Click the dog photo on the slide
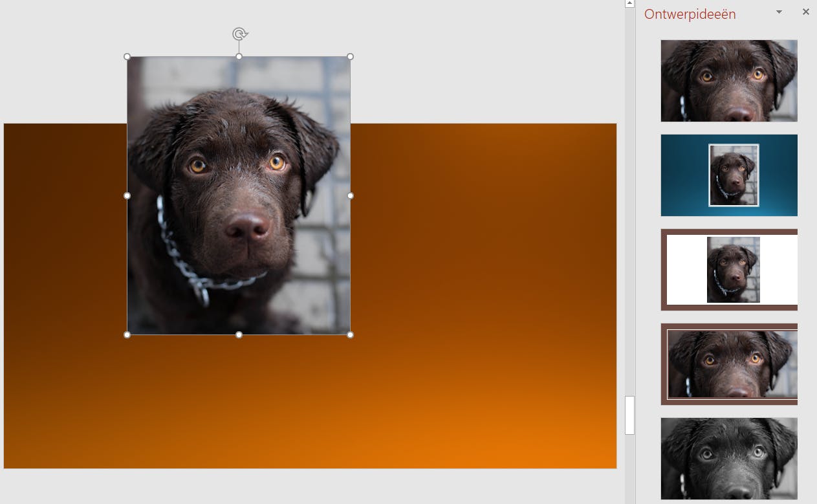Screen dimensions: 817x504 [239, 195]
